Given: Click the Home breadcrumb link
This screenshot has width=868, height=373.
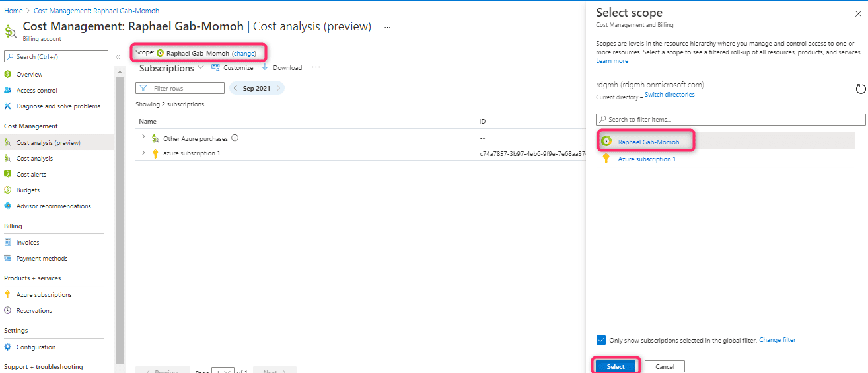Looking at the screenshot, I should click(x=13, y=11).
